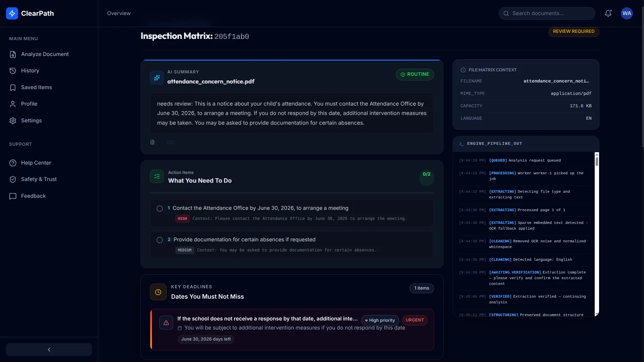Click the Feedback chat bubble icon

tap(13, 196)
